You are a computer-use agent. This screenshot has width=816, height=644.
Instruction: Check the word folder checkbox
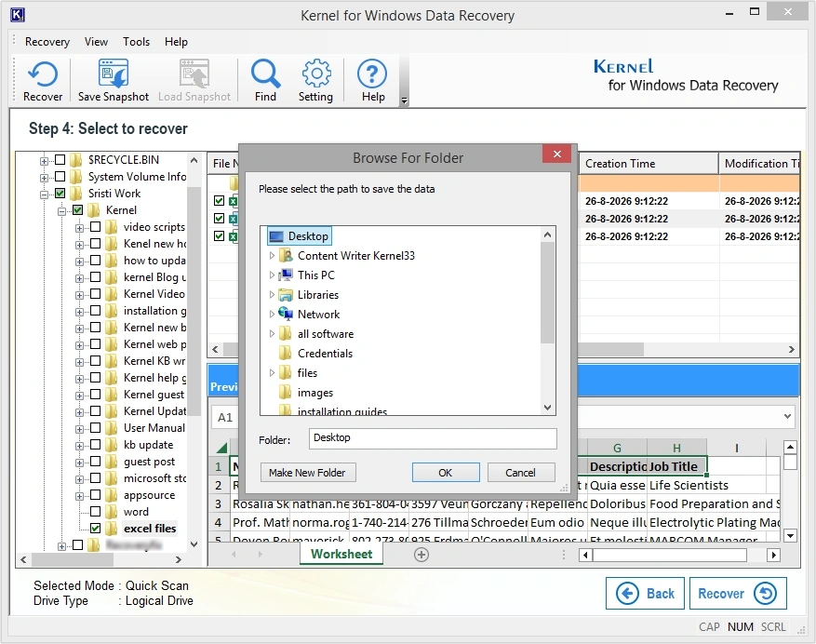coord(96,512)
